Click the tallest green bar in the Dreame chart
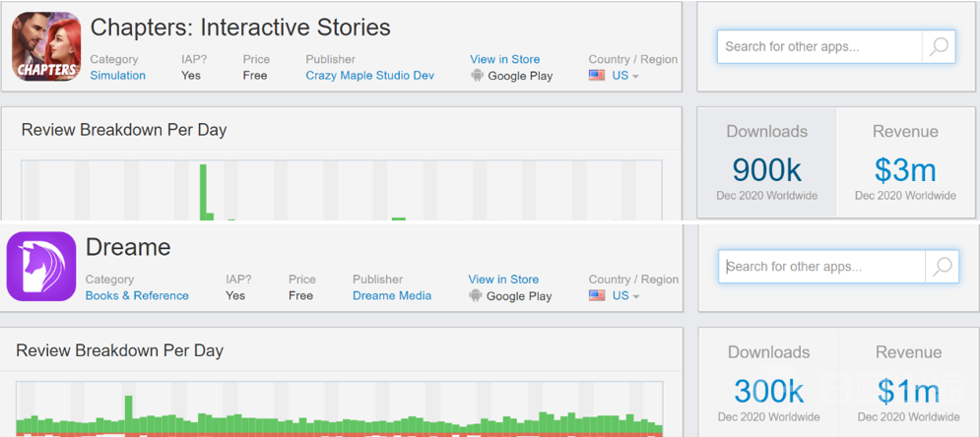Screen dimensions: 980x437 (129, 414)
